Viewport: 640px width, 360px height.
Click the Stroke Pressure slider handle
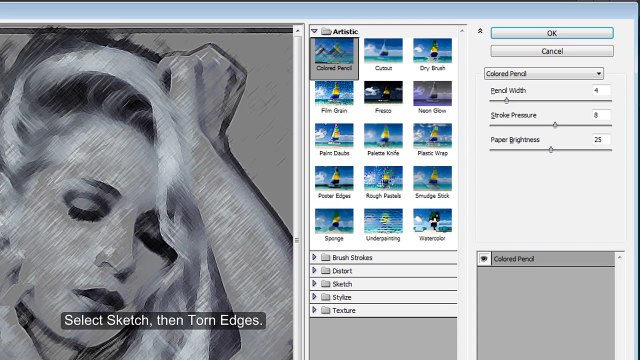coord(555,125)
